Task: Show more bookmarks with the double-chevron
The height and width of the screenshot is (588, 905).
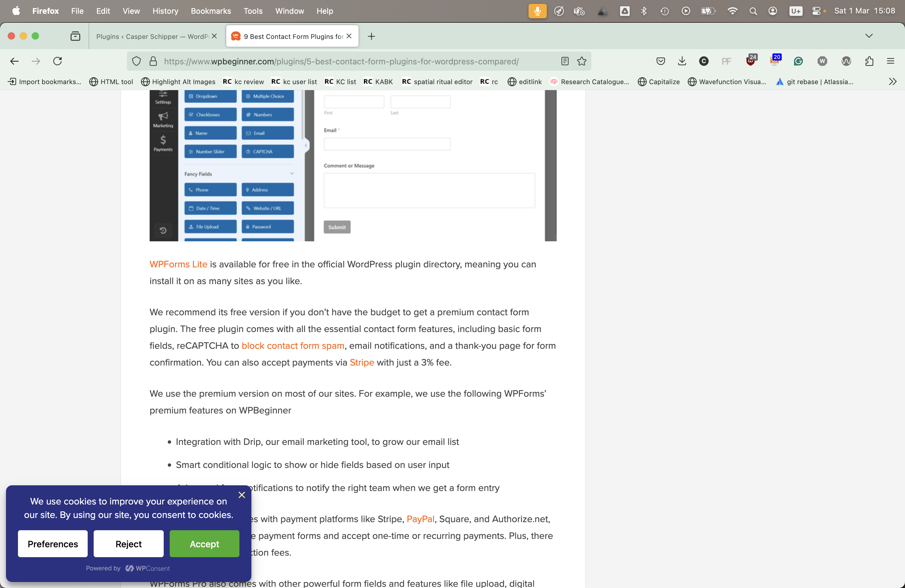Action: (x=892, y=82)
